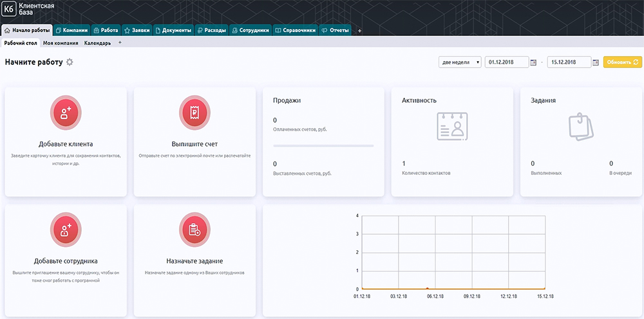Screen dimensions: 644x319
Task: Switch to the Расходы tab
Action: (x=211, y=30)
